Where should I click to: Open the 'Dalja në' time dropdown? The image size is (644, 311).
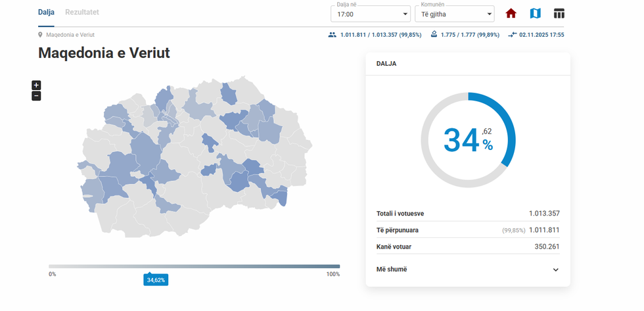(x=371, y=14)
